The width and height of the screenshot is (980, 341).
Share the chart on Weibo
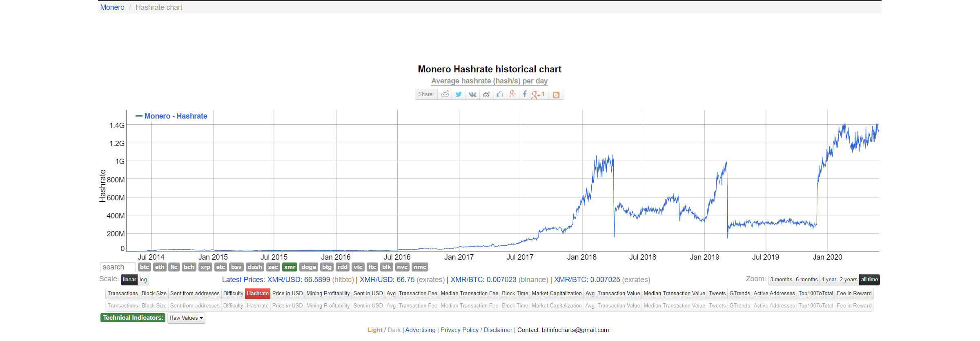pyautogui.click(x=486, y=94)
